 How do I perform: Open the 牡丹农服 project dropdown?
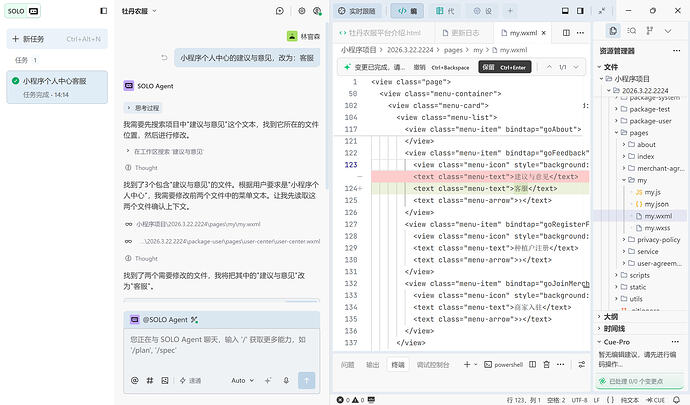pos(139,11)
